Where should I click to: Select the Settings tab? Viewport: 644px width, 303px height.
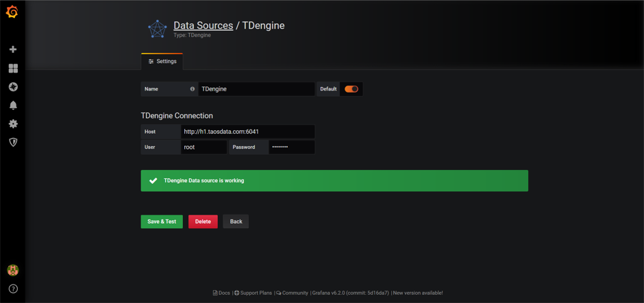click(x=162, y=61)
